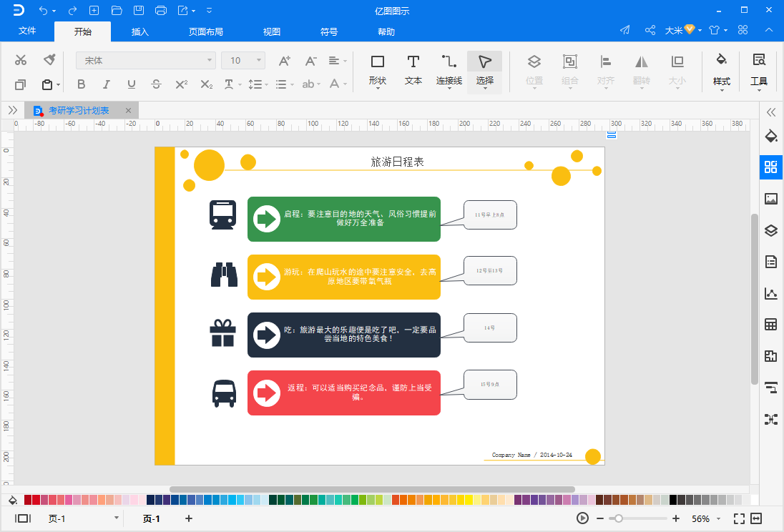This screenshot has height=532, width=784.
Task: Expand the zoom percentage dropdown
Action: click(x=718, y=518)
